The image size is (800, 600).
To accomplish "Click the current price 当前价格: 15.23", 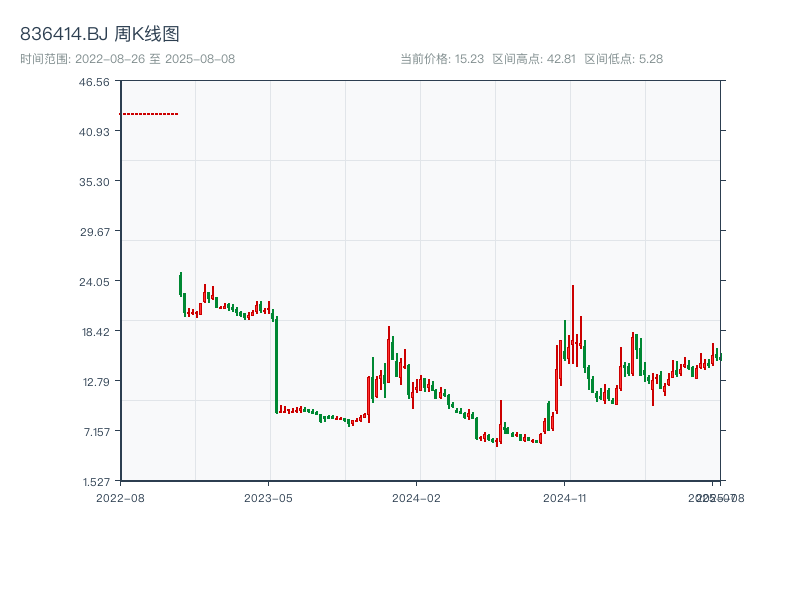I will coord(442,59).
